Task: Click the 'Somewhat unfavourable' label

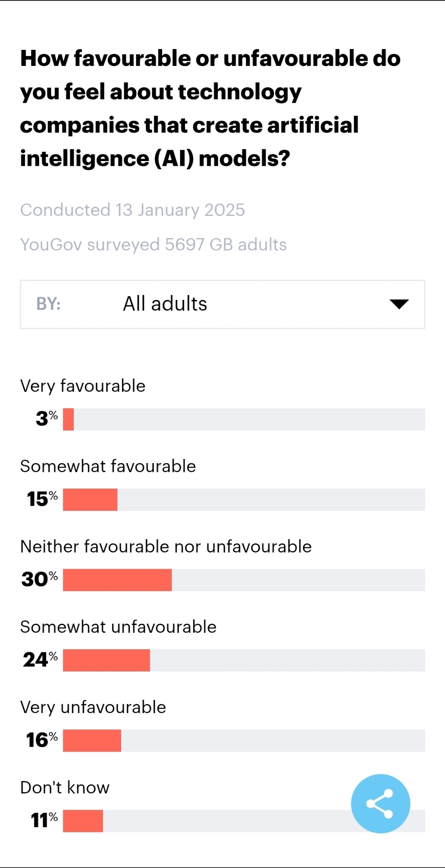Action: pos(118,627)
